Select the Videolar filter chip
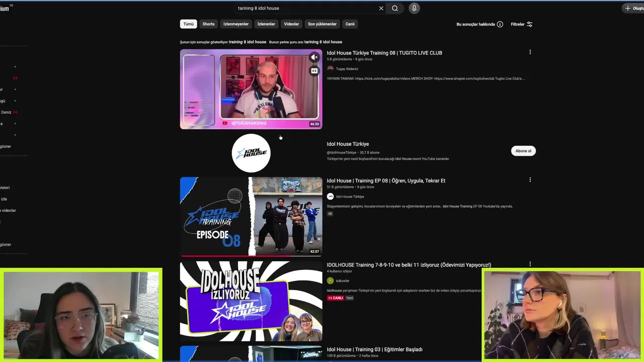The image size is (644, 362). pyautogui.click(x=291, y=24)
